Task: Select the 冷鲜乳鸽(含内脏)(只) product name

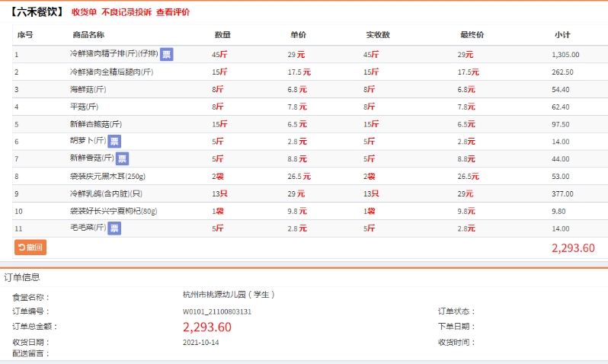Action: tap(106, 194)
